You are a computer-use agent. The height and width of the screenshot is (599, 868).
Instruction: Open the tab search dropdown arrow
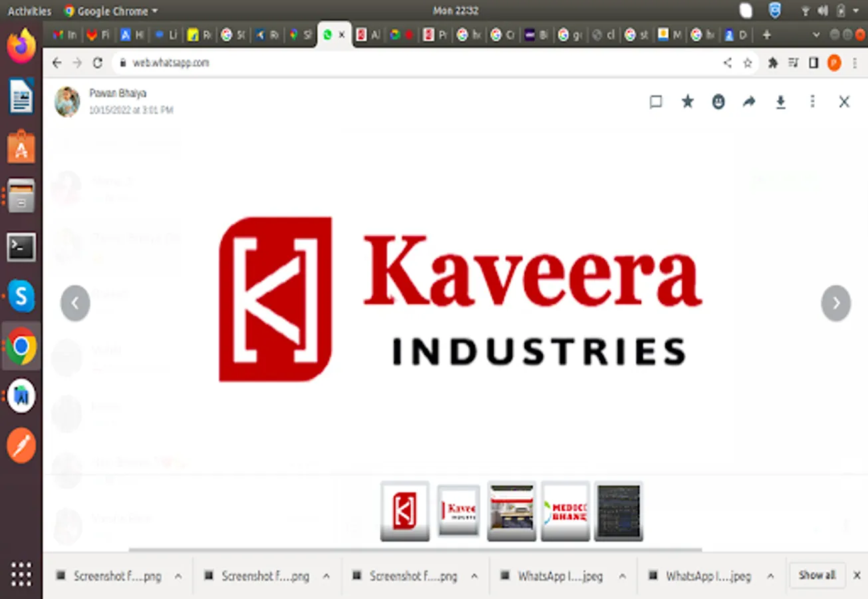tap(817, 35)
